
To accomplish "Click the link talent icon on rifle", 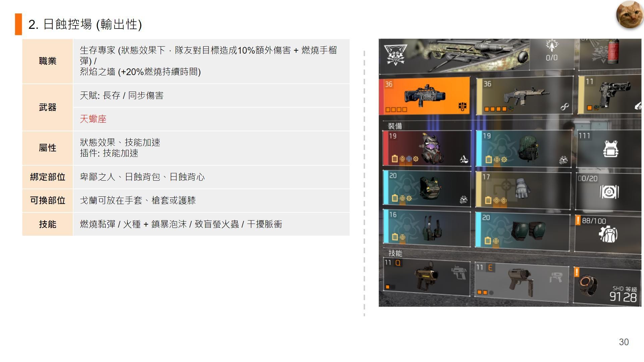I will [x=565, y=107].
